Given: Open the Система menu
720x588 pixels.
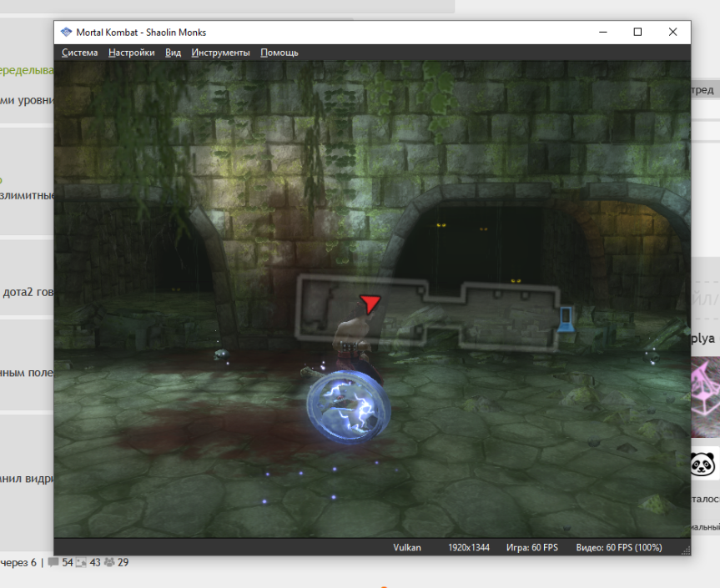Looking at the screenshot, I should pos(79,53).
